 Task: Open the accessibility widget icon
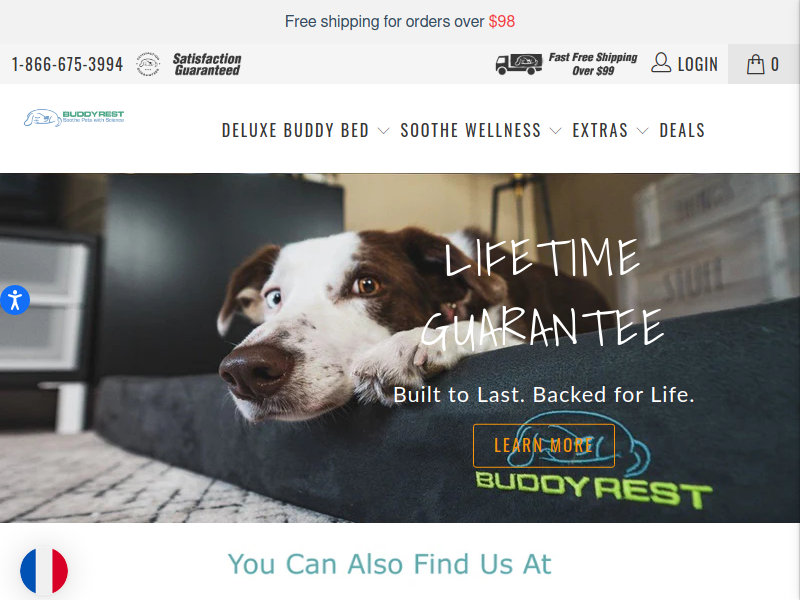pos(15,300)
